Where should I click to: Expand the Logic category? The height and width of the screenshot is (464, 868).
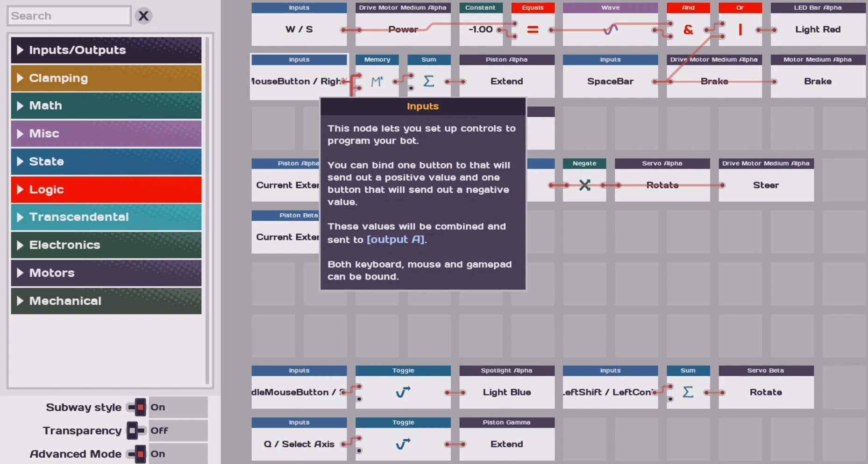point(106,190)
